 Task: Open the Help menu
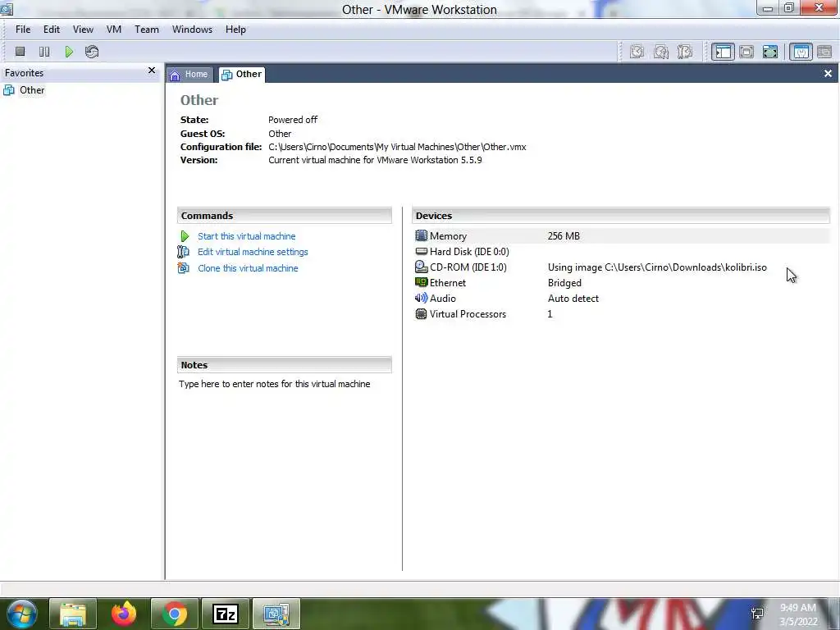pos(235,30)
